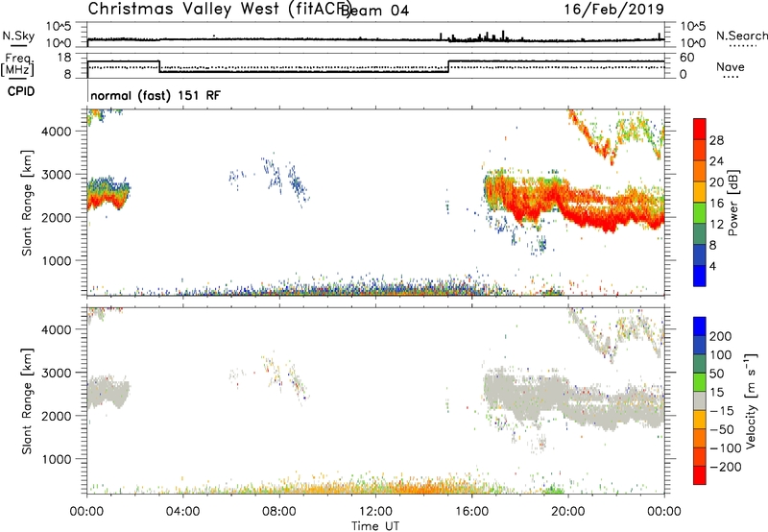Click the green segment of power colorbar
Image resolution: width=768 pixels, height=532 pixels.
[700, 213]
